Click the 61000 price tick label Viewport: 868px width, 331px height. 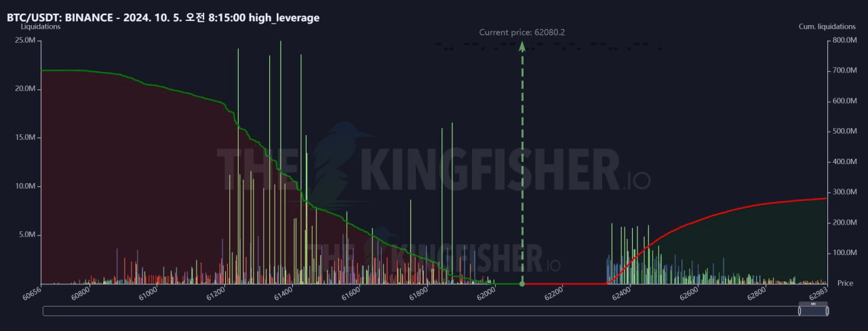(x=148, y=294)
